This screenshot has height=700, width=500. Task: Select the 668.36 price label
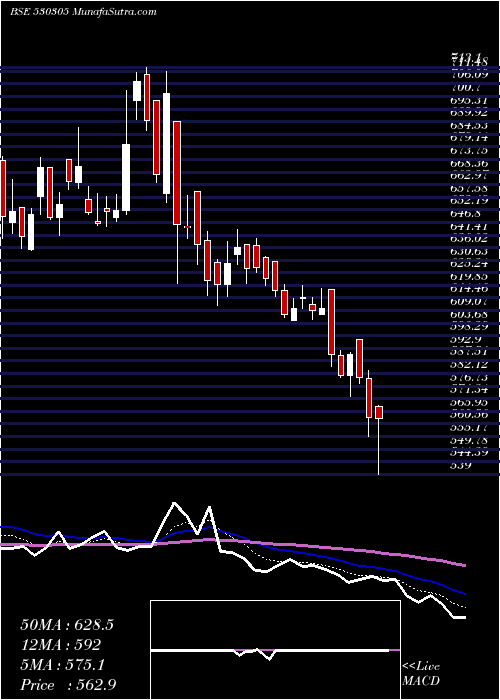click(469, 163)
